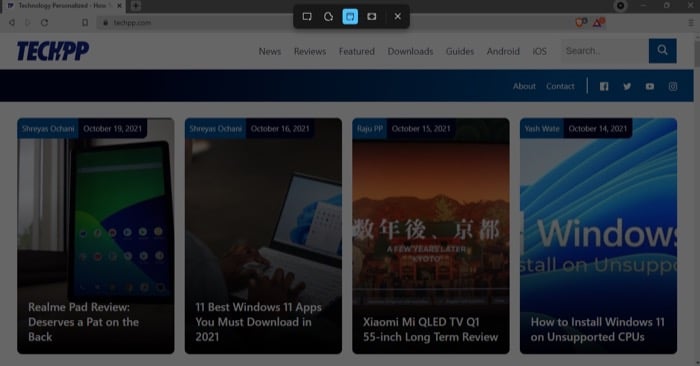Click the page vertical scrollbar
The image size is (700, 366).
[x=697, y=54]
